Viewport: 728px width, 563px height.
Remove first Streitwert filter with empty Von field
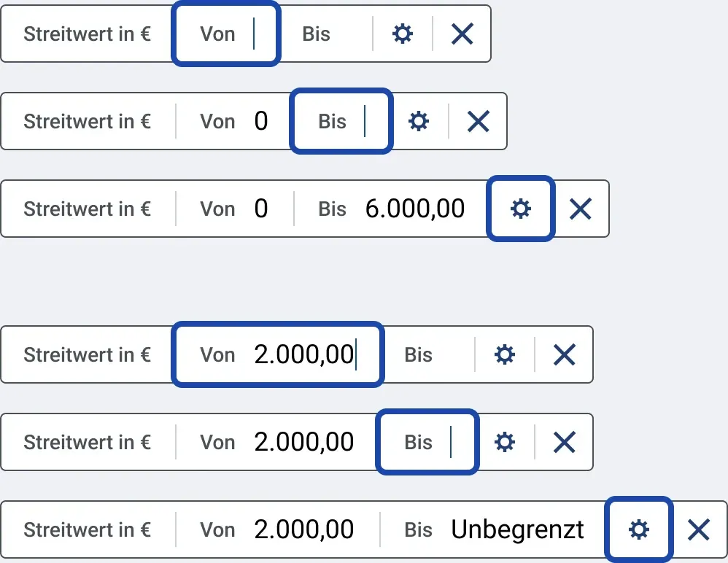tap(462, 34)
